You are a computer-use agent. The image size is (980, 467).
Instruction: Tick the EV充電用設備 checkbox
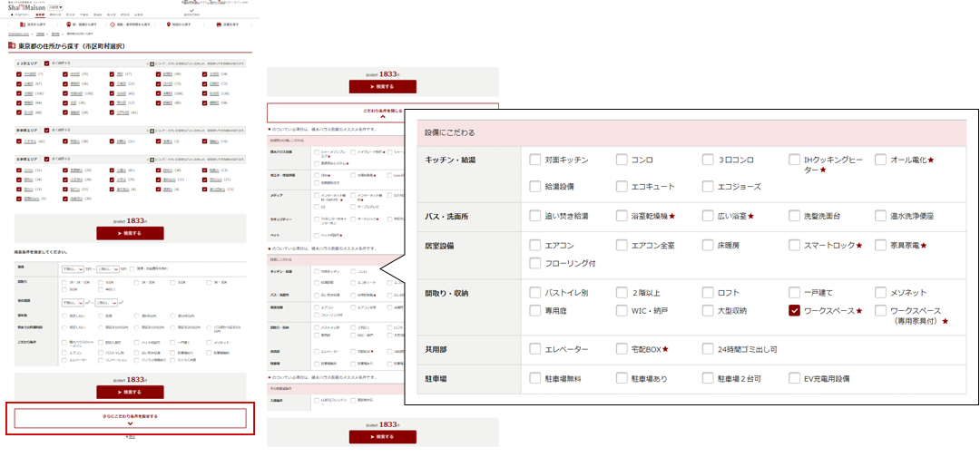coord(795,378)
